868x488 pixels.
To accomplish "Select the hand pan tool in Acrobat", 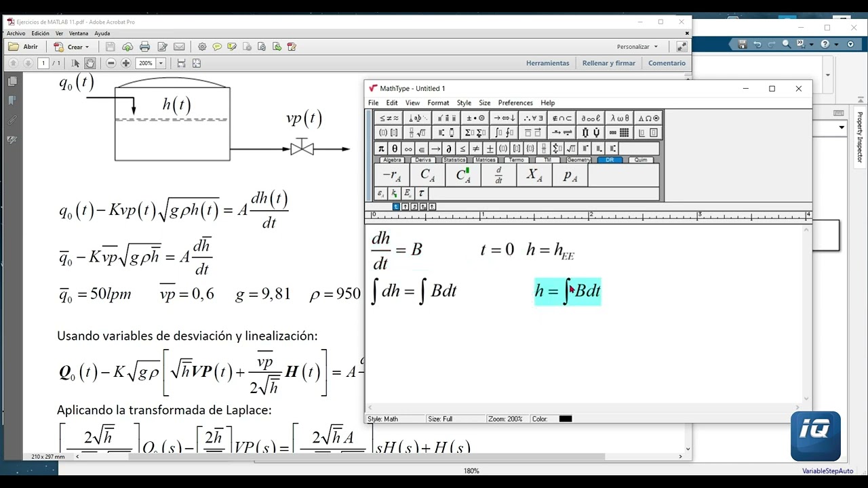I will click(90, 63).
